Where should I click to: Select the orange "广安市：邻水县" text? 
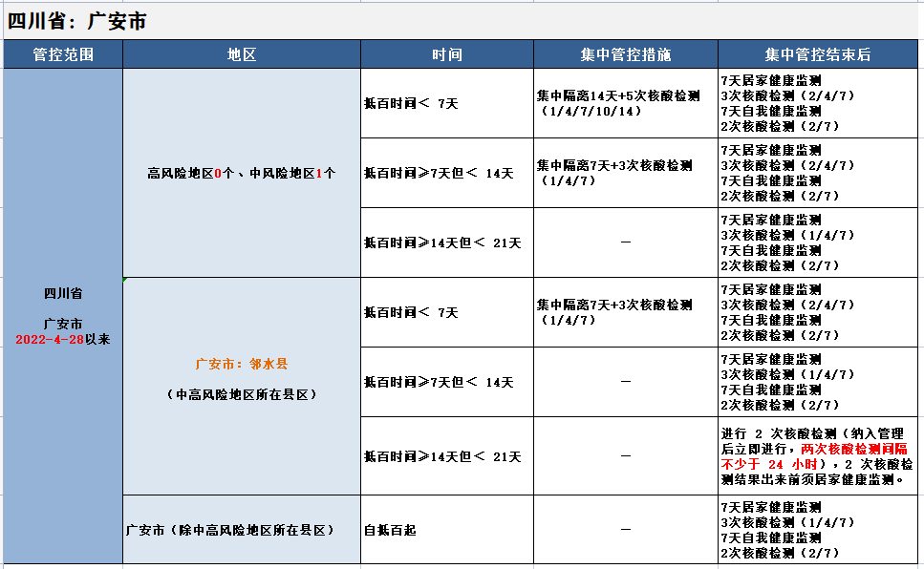tap(242, 364)
